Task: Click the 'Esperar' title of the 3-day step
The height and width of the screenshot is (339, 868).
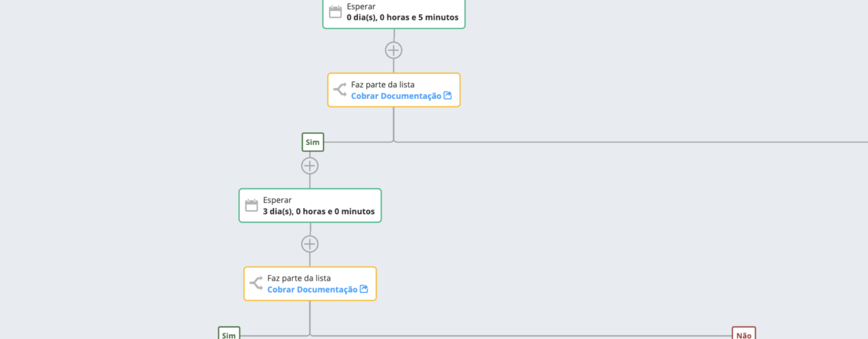Action: [x=277, y=200]
